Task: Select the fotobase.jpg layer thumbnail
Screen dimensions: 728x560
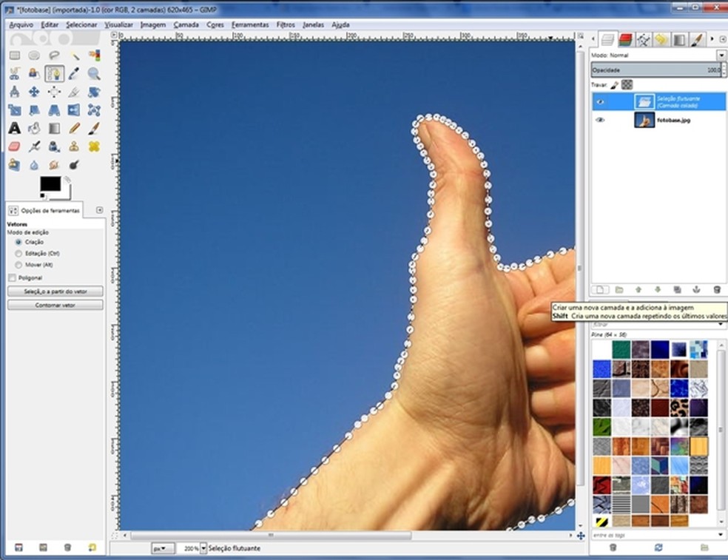Action: point(644,120)
